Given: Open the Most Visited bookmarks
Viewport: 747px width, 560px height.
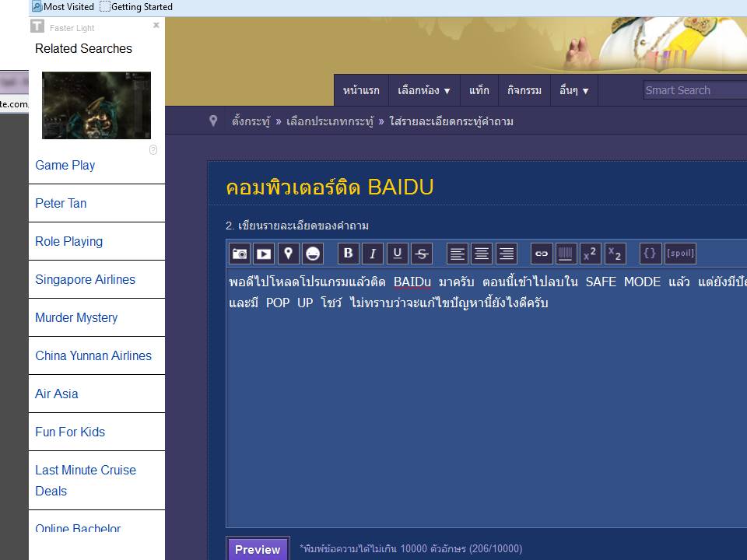Looking at the screenshot, I should click(63, 7).
